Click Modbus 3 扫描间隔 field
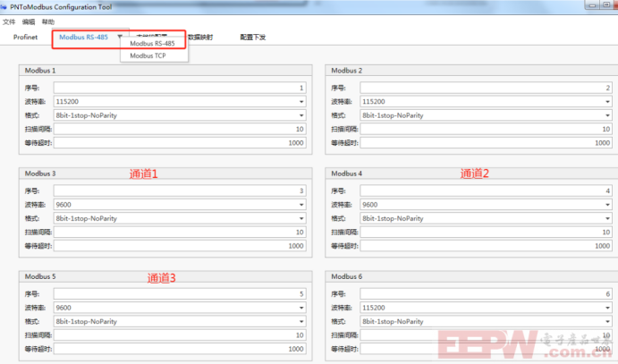The width and height of the screenshot is (618, 364). (180, 232)
